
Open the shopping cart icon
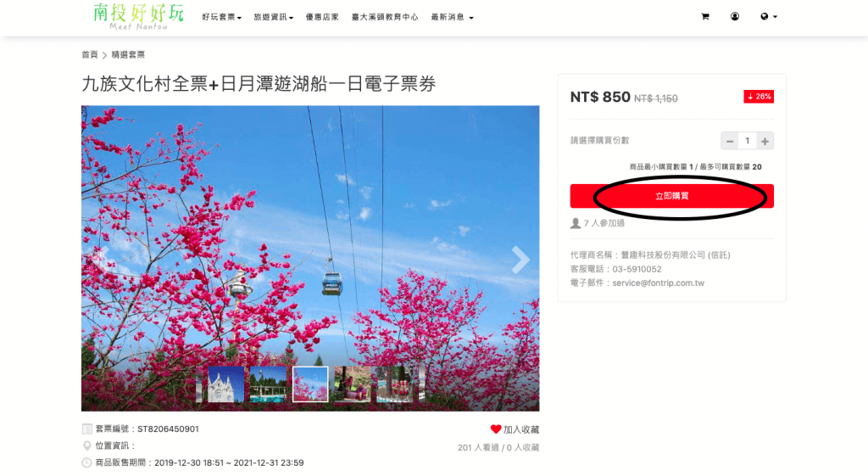(704, 17)
